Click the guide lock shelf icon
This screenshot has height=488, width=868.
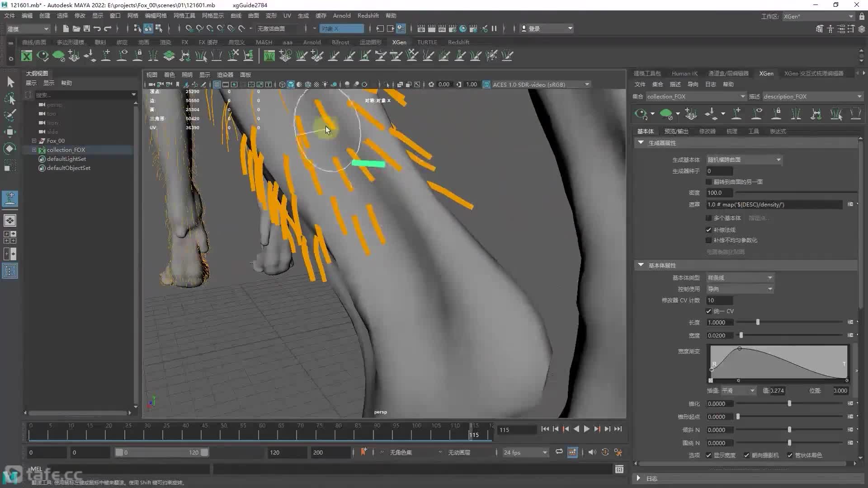138,56
